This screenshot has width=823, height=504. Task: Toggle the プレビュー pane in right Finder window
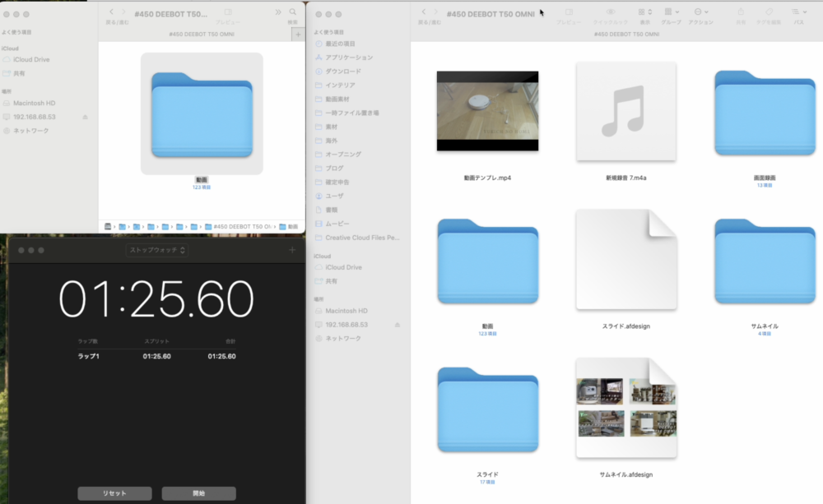click(569, 12)
